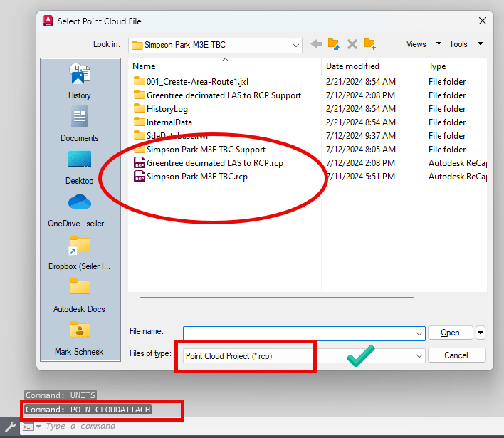Click the Up one level folder icon
Screen dimensions: 504x438
pyautogui.click(x=334, y=44)
